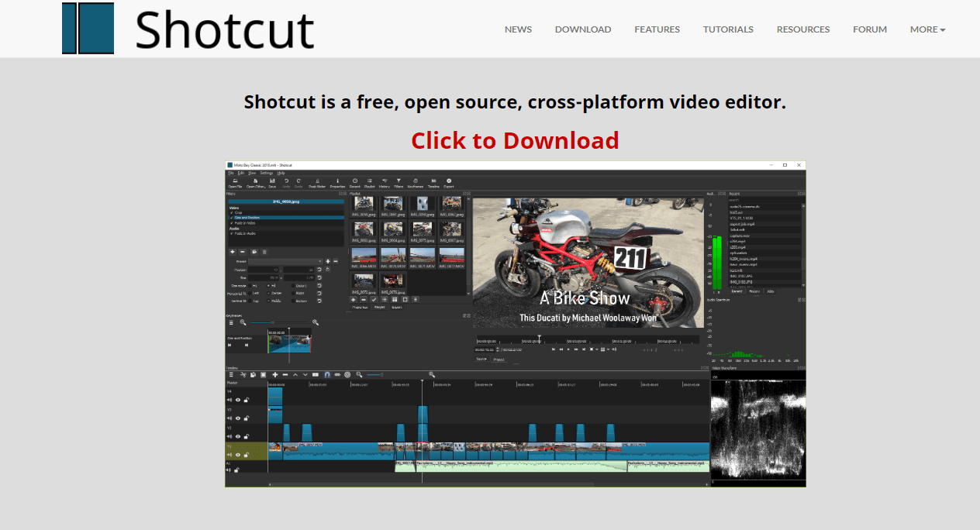This screenshot has width=980, height=530.
Task: Click the timeline horizontal scrollbar
Action: [x=488, y=484]
